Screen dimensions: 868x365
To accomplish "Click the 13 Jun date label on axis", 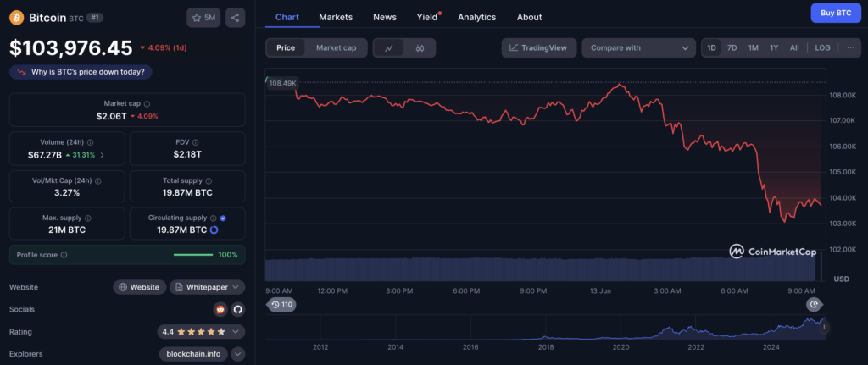I will tap(600, 290).
